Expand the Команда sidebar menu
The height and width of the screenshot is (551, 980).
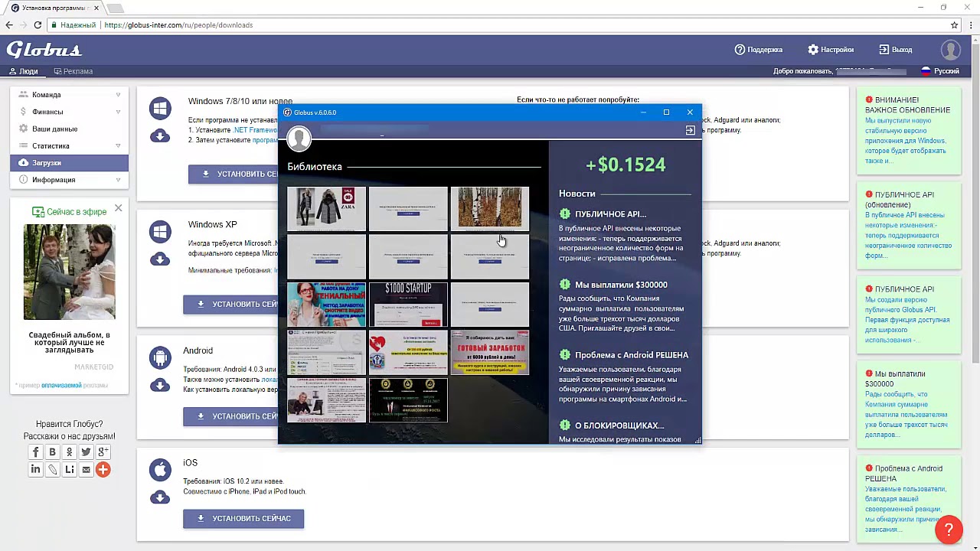(69, 95)
